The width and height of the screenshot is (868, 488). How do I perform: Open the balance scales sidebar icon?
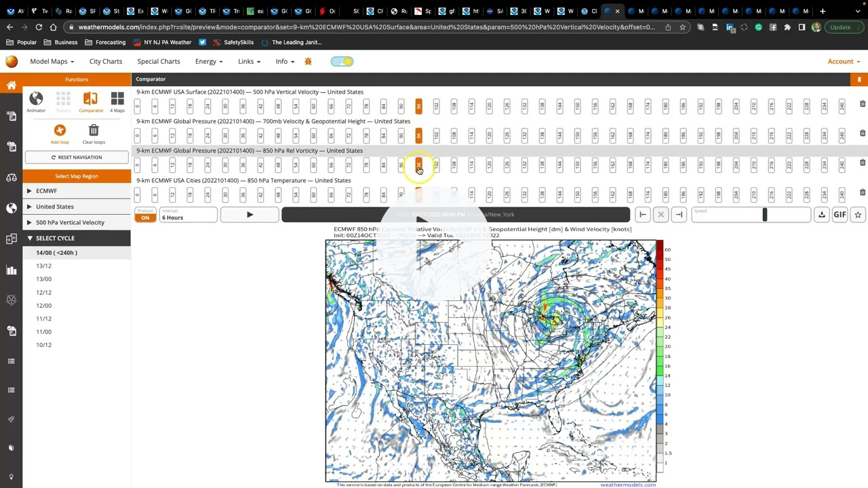point(12,178)
